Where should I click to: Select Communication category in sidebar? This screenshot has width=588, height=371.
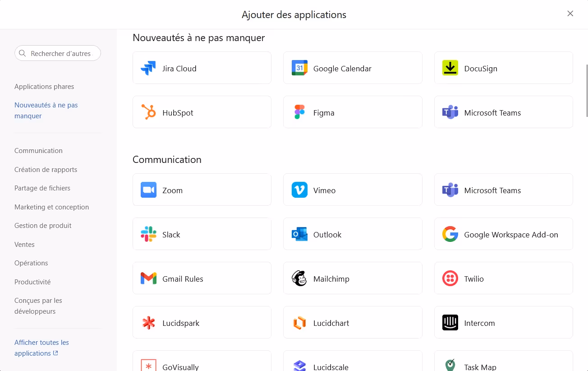(38, 151)
